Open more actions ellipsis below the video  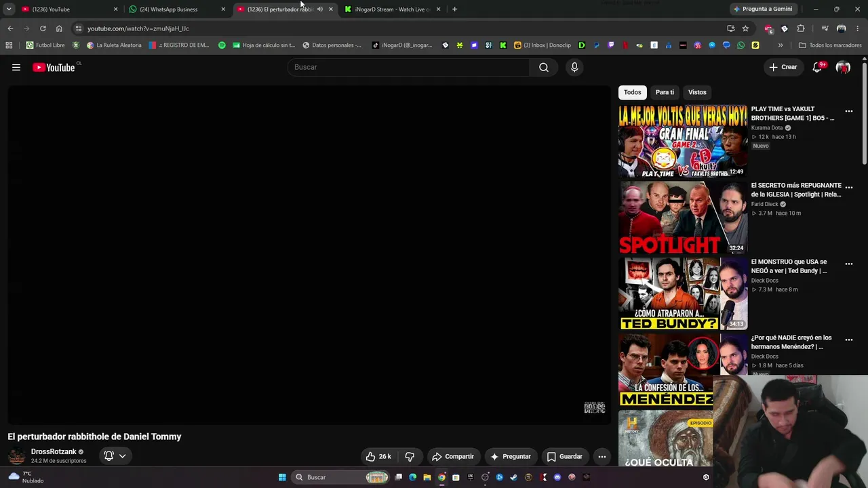click(601, 456)
